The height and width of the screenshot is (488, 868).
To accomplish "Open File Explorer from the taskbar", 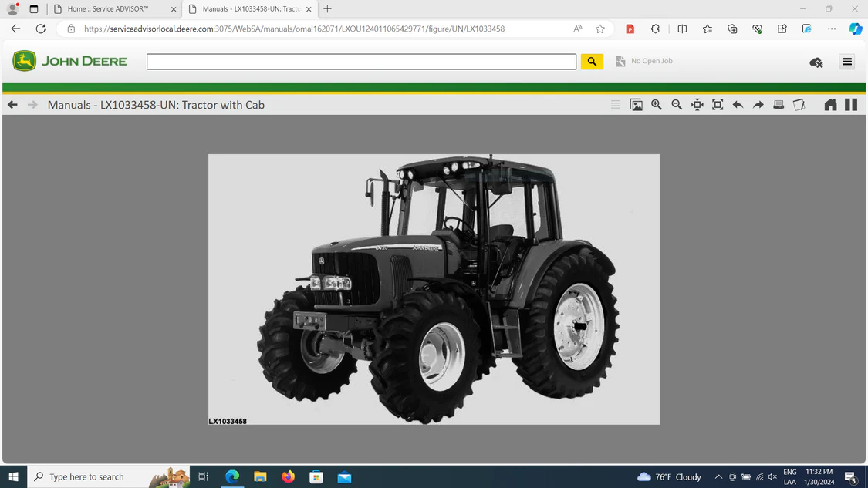I will click(260, 476).
